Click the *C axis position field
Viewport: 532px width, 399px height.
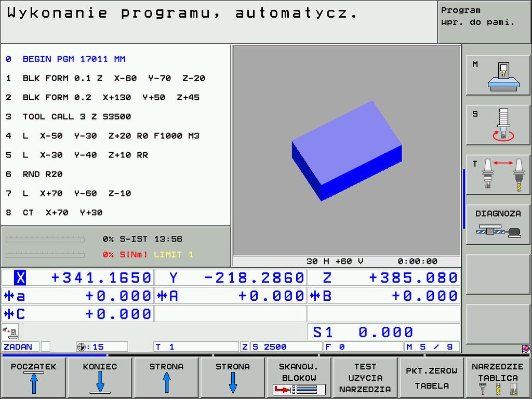[x=78, y=314]
